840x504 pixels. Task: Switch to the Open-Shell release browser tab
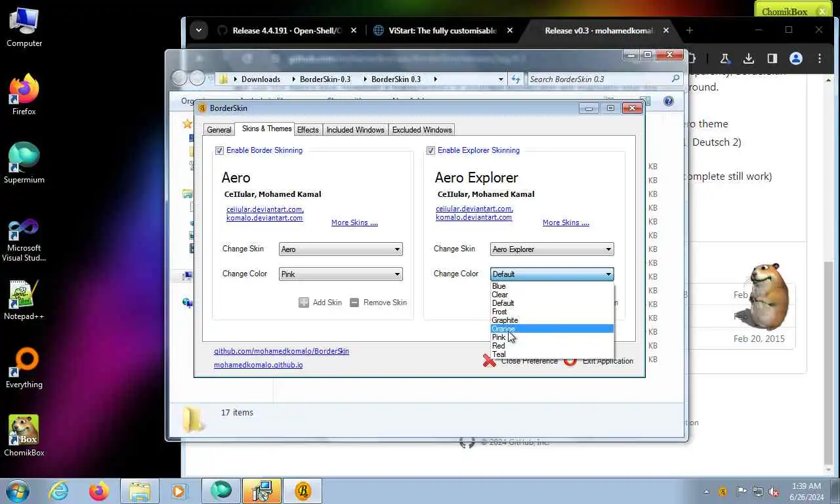click(x=287, y=30)
